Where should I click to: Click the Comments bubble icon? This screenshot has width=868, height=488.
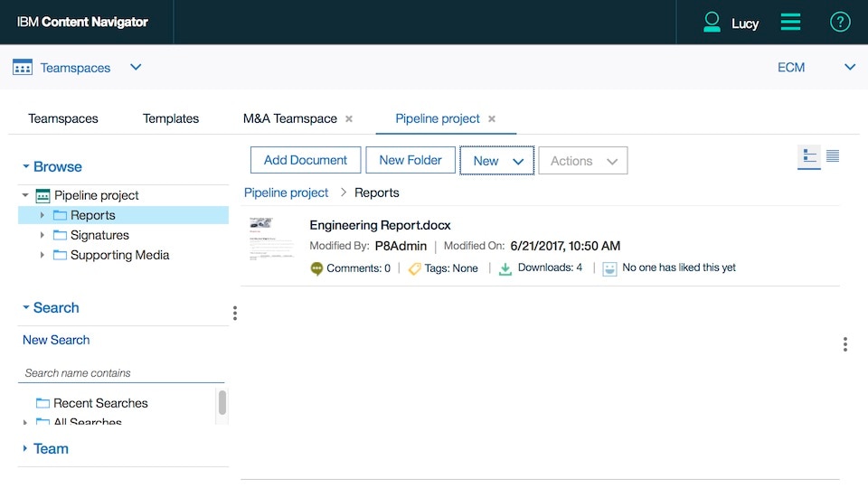point(316,268)
